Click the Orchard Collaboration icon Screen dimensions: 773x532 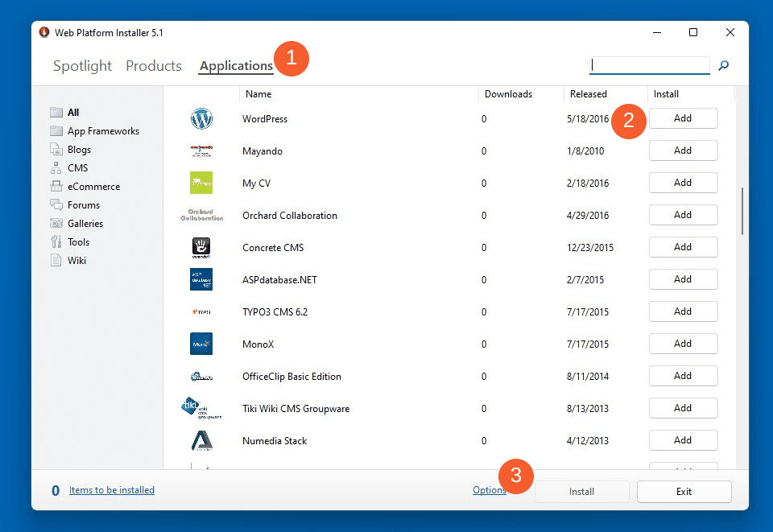pos(201,215)
